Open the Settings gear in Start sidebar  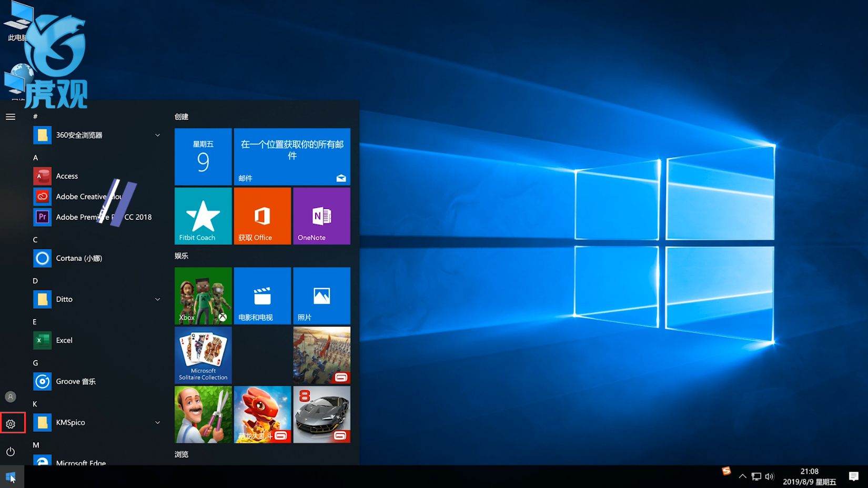(x=11, y=424)
